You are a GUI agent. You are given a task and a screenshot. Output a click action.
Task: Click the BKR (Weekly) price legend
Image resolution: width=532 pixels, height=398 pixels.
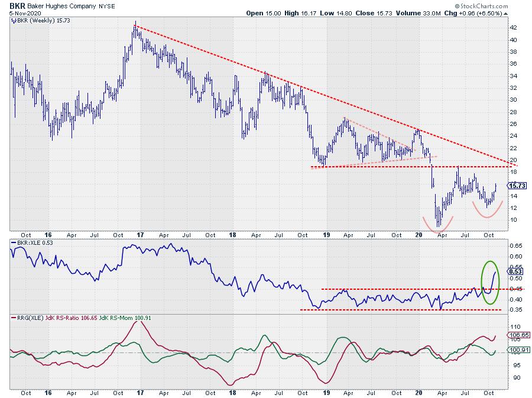39,21
